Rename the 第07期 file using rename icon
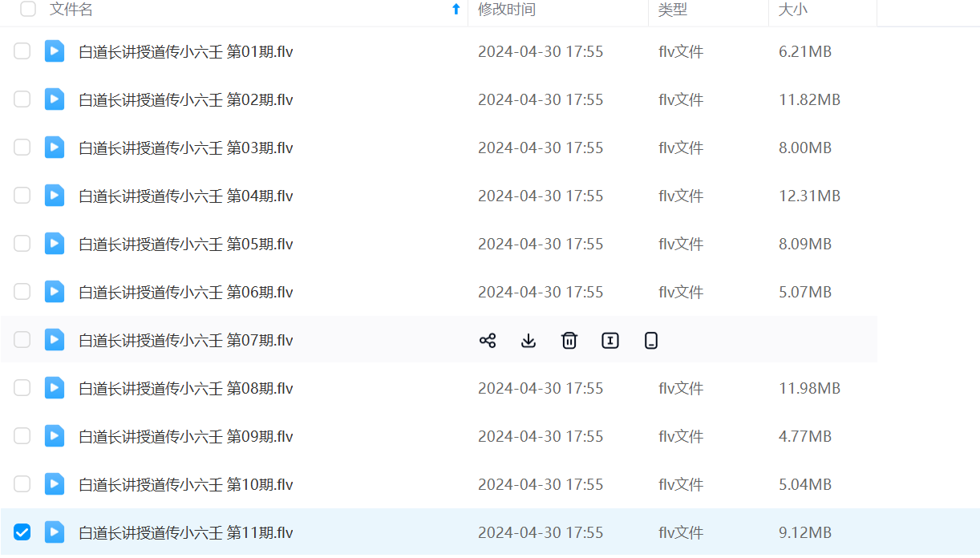Screen dimensions: 980x558 tap(610, 341)
